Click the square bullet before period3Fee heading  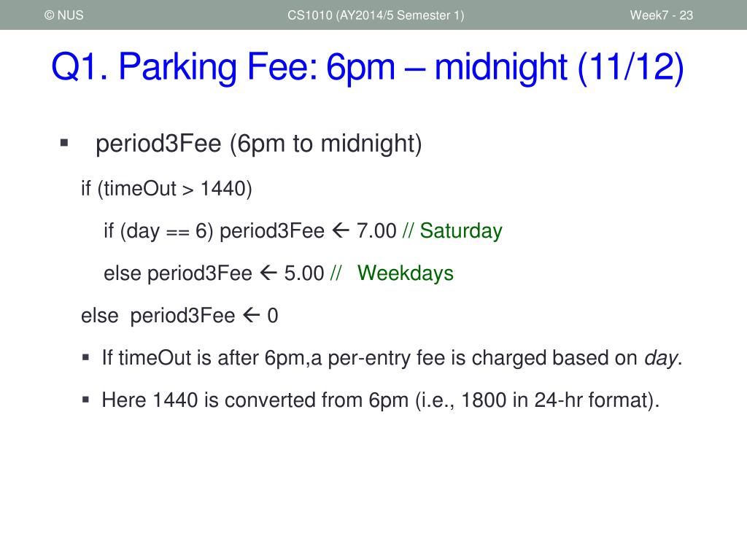pos(64,142)
